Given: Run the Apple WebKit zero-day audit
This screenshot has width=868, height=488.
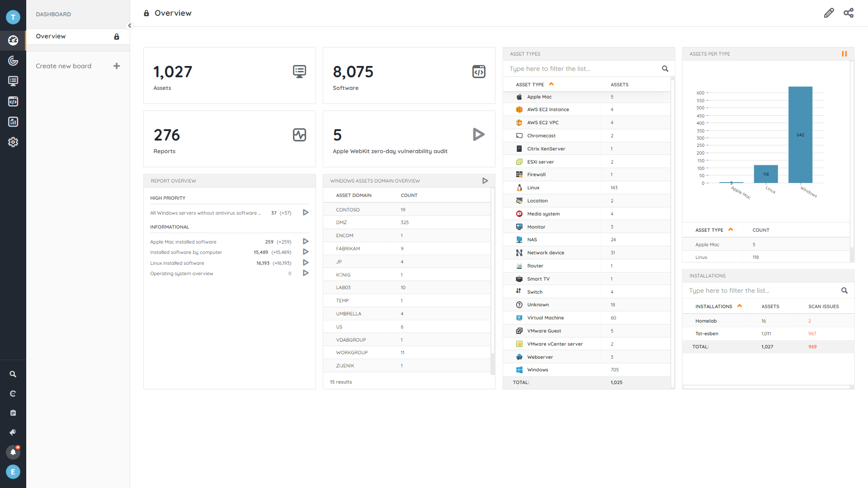Looking at the screenshot, I should [478, 134].
